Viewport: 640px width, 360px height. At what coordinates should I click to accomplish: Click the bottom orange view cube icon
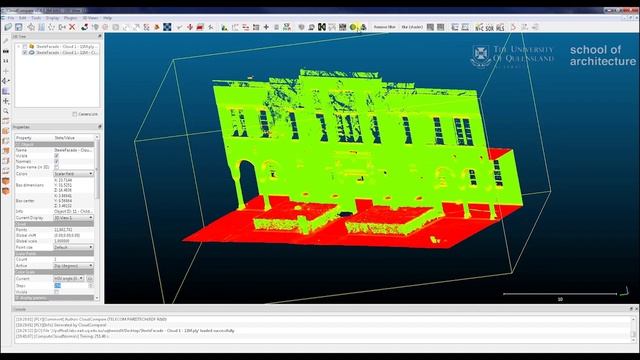click(6, 191)
